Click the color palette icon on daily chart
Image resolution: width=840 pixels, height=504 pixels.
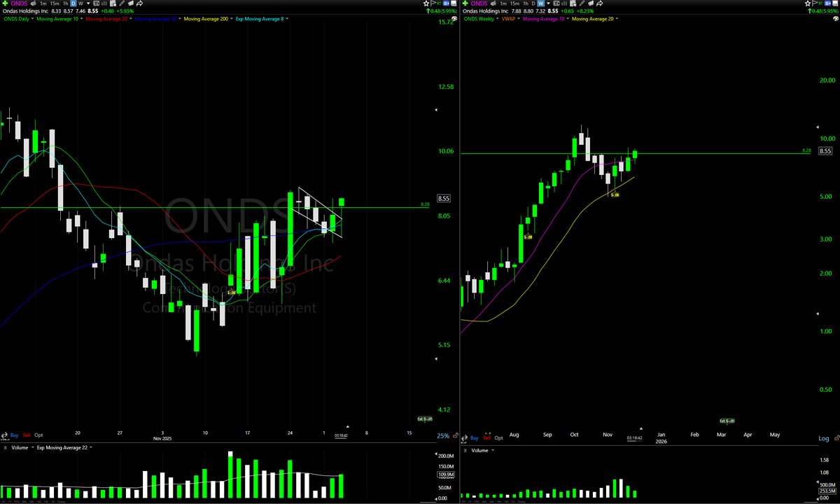pos(454,18)
